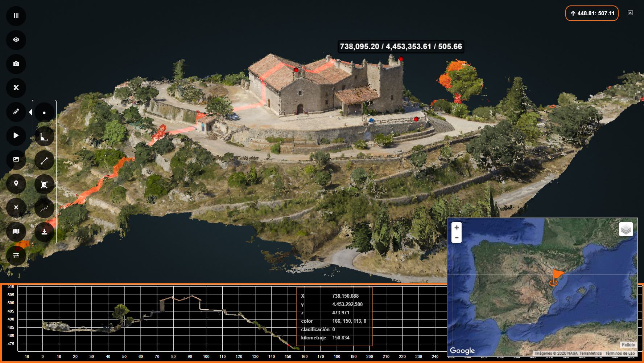Take a screenshot with the camera icon
The image size is (644, 363).
click(16, 64)
